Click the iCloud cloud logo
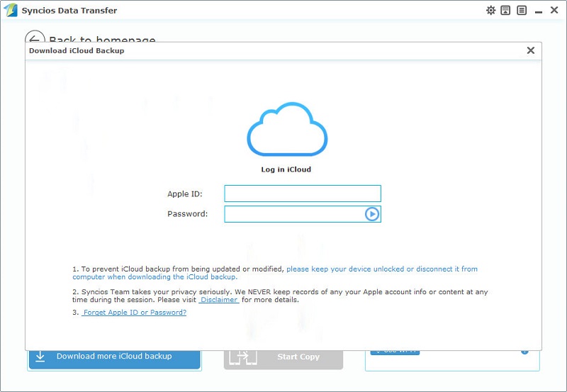Viewport: 567px width, 392px height. 287,129
